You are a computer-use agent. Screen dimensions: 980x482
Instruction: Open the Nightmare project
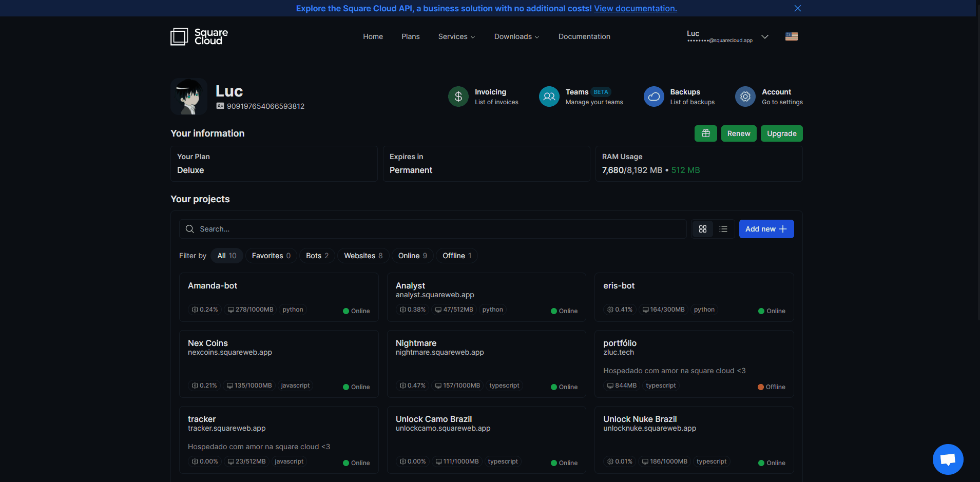click(487, 364)
